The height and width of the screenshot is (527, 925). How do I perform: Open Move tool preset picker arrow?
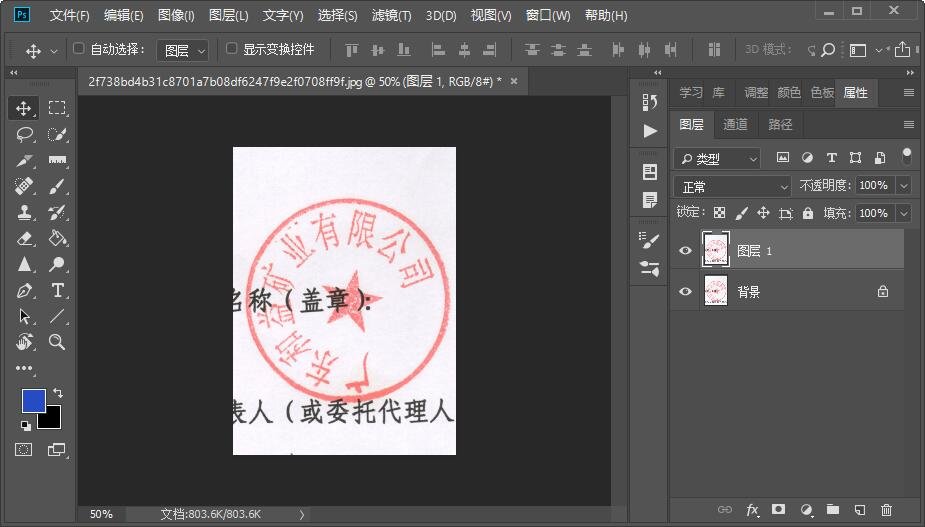(54, 51)
